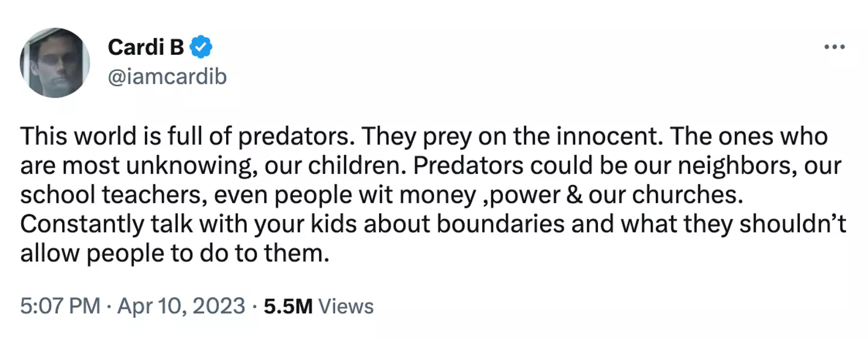Open the @iamcardib handle link

coord(167,77)
